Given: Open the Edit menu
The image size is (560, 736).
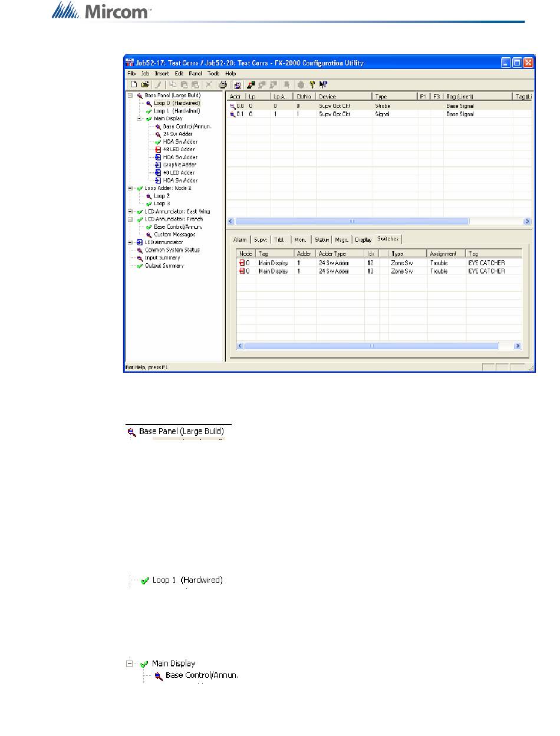Looking at the screenshot, I should 179,73.
